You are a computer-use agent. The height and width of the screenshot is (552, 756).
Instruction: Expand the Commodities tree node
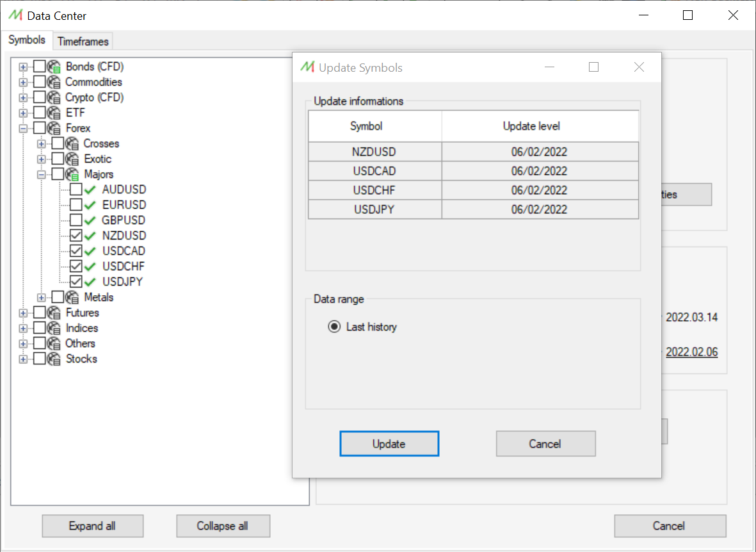pos(23,83)
